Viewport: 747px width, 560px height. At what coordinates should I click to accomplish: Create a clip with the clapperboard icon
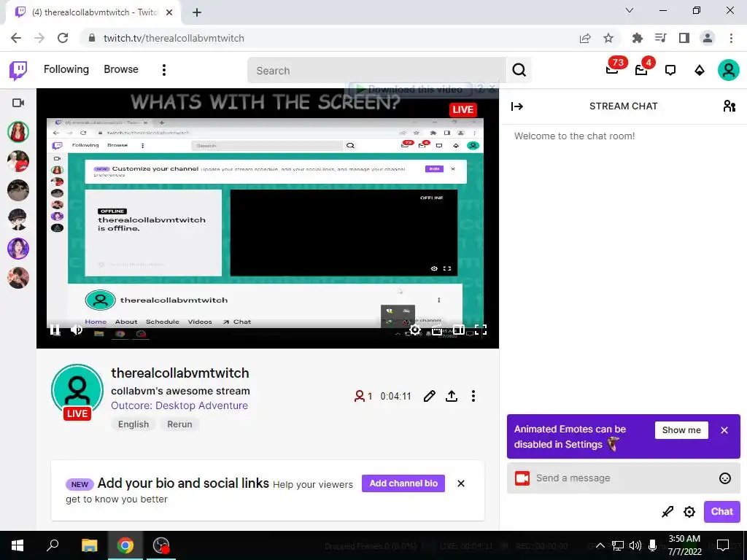tap(437, 330)
